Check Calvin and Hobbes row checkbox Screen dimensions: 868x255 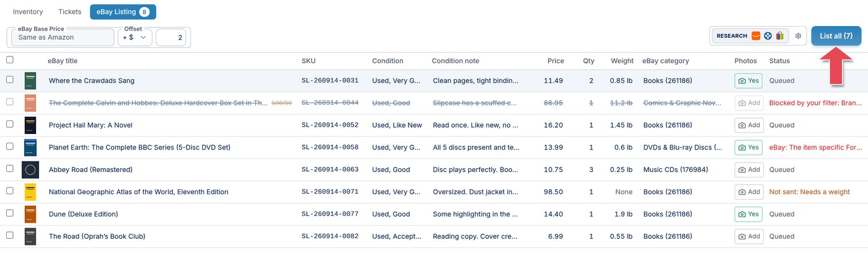9,102
